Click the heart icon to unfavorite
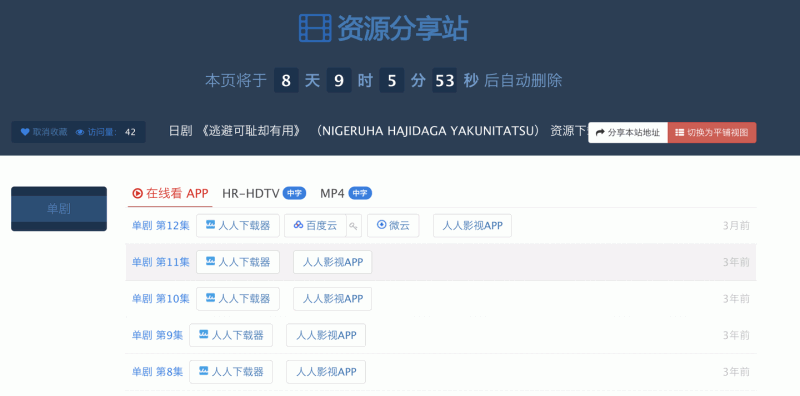 (25, 132)
